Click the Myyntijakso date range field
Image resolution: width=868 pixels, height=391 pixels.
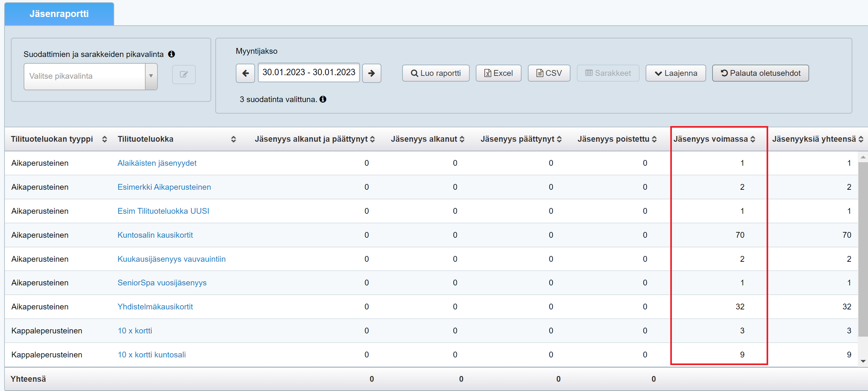tap(308, 72)
